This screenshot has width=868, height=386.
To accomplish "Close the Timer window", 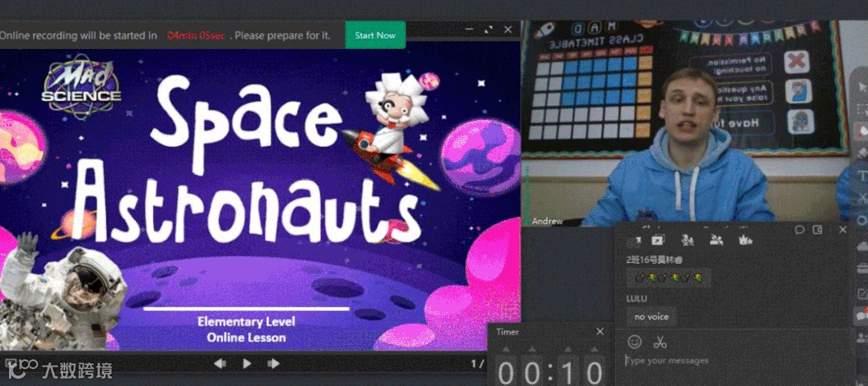I will click(x=600, y=332).
